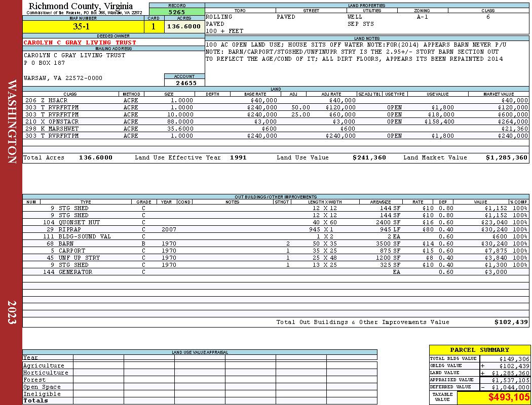Select the 206 Z HSACR land row
This screenshot has height=405, width=532.
click(x=276, y=100)
